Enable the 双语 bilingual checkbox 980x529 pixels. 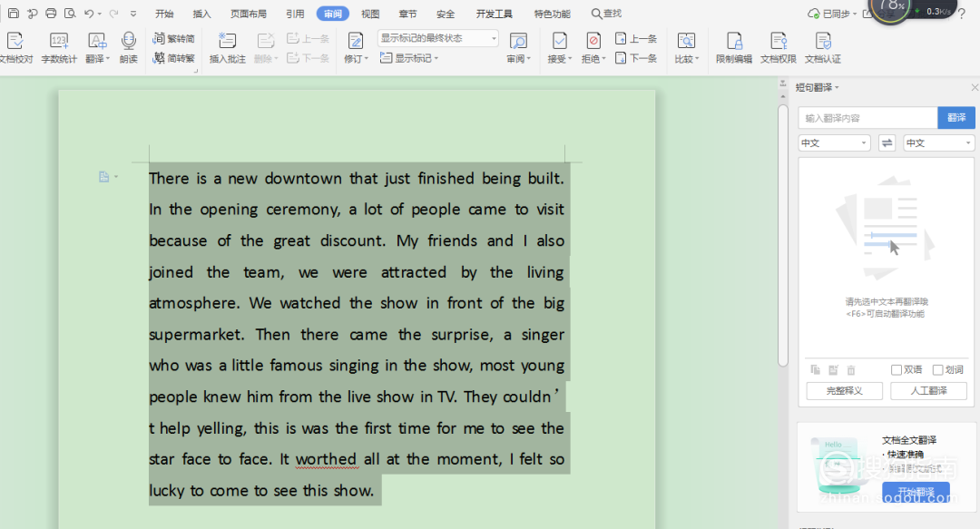pos(897,370)
